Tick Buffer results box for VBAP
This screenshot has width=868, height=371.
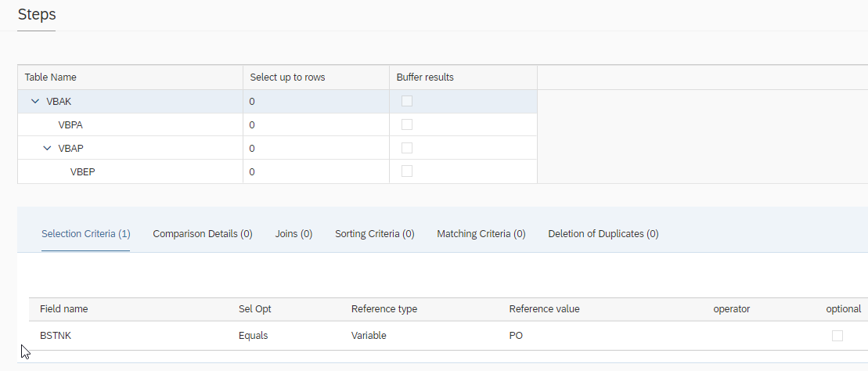coord(407,148)
